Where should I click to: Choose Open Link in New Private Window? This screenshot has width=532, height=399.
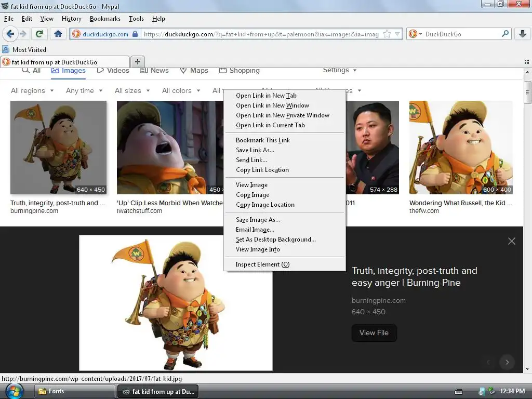pyautogui.click(x=285, y=115)
